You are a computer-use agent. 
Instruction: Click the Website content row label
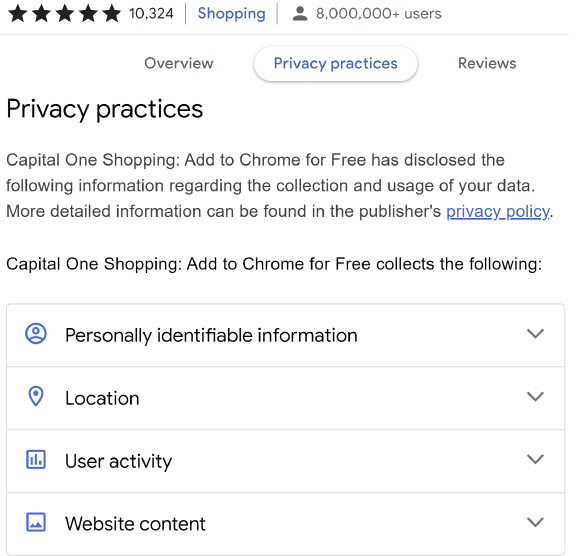tap(135, 524)
